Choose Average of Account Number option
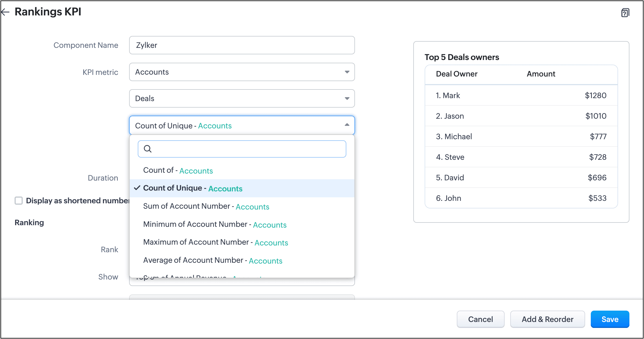 click(213, 260)
